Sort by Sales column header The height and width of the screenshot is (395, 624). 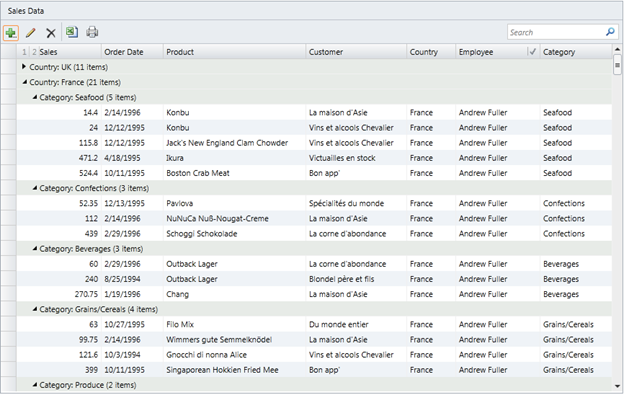pyautogui.click(x=69, y=52)
